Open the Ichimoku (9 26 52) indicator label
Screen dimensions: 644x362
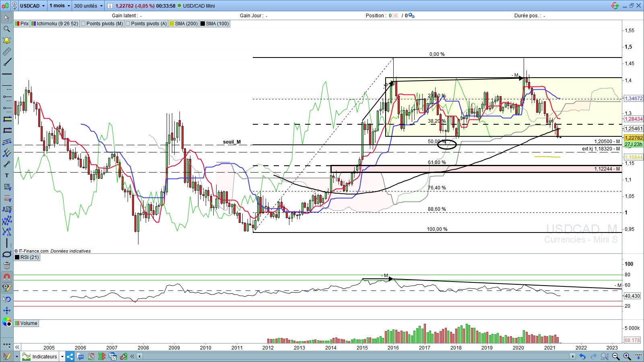coord(57,24)
